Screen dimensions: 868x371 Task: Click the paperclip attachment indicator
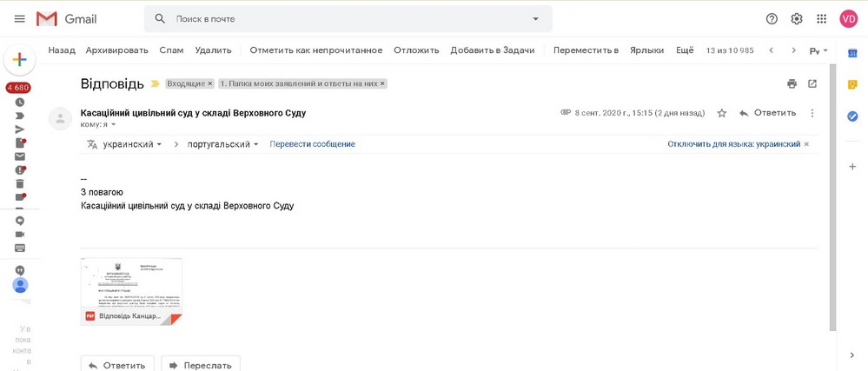565,112
